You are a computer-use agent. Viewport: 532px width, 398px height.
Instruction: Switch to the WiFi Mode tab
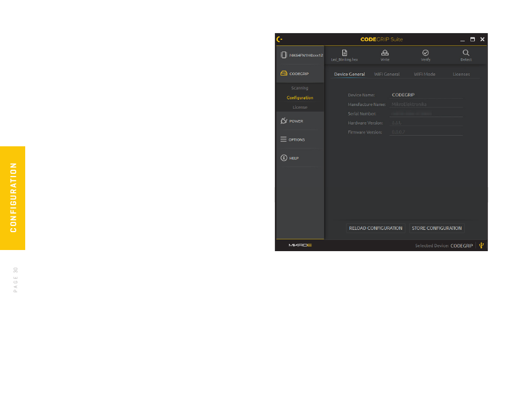click(424, 74)
